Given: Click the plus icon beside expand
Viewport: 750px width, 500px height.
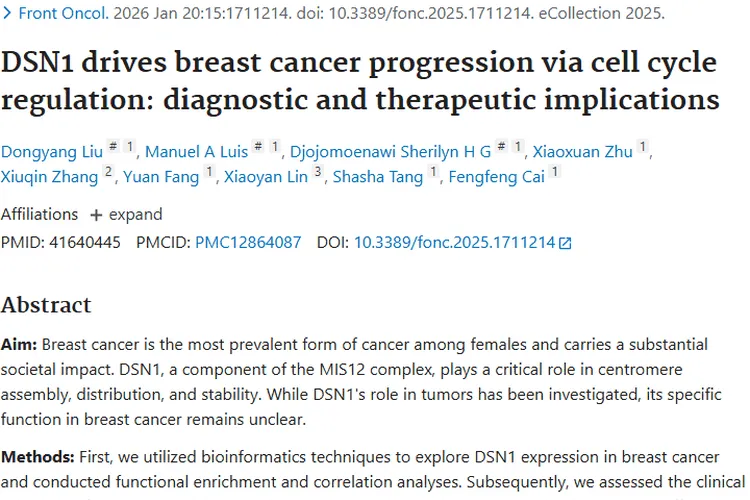Looking at the screenshot, I should tap(96, 215).
